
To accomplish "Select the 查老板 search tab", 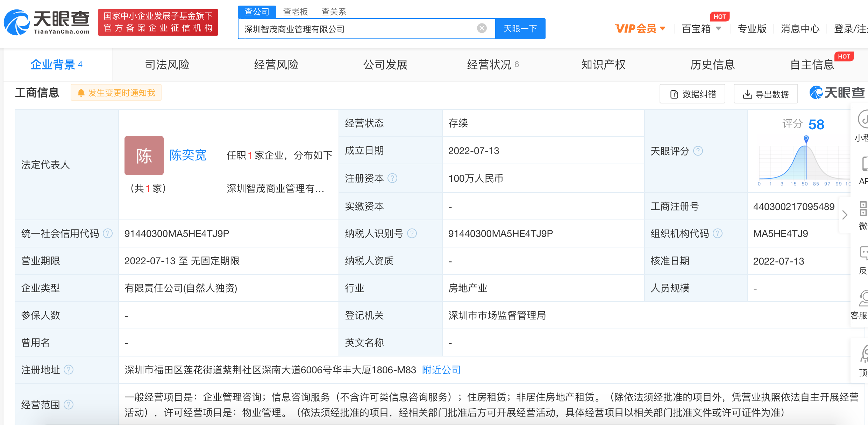I will 295,12.
